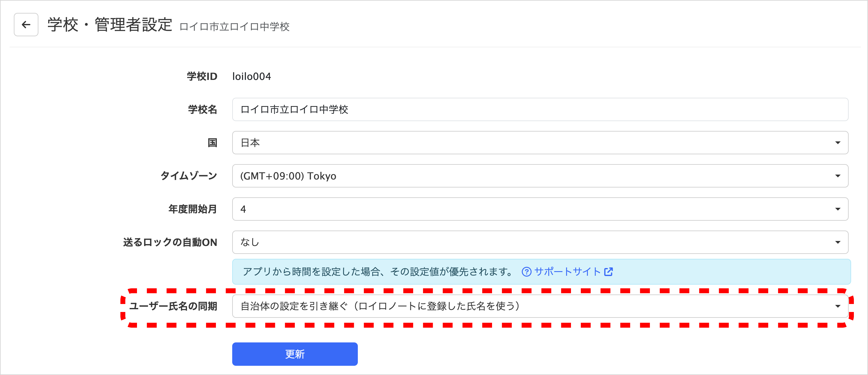The width and height of the screenshot is (868, 375).
Task: Click the caret arrow in the 国 field
Action: point(837,143)
